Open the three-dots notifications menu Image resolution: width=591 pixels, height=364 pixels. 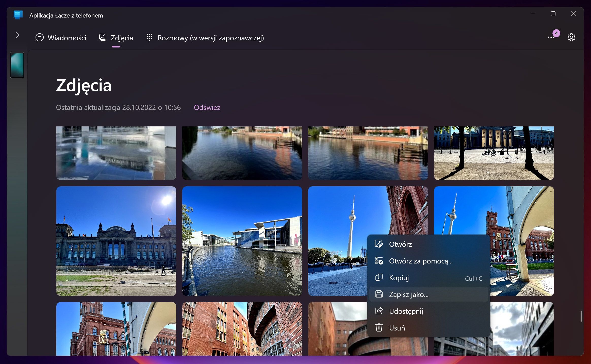[x=551, y=38]
